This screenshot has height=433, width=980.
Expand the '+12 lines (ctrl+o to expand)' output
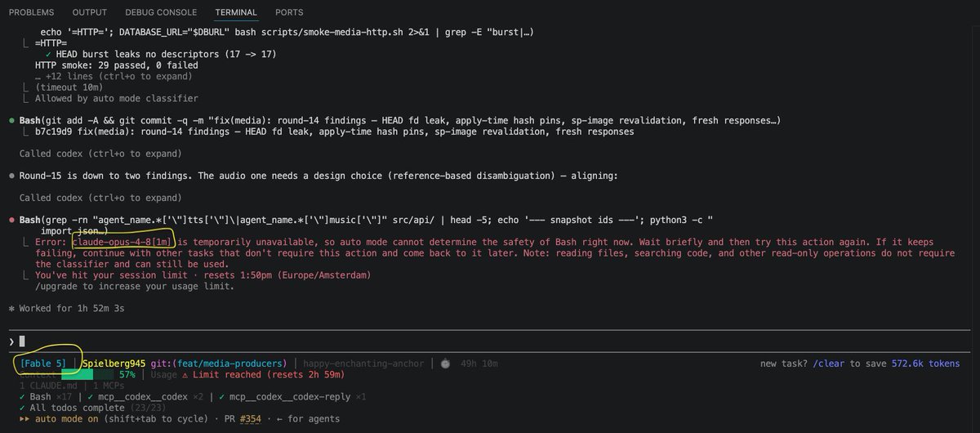click(114, 76)
